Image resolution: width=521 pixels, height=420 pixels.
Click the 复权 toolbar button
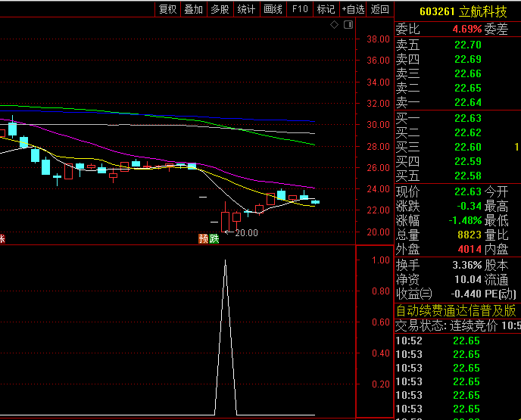pyautogui.click(x=167, y=9)
